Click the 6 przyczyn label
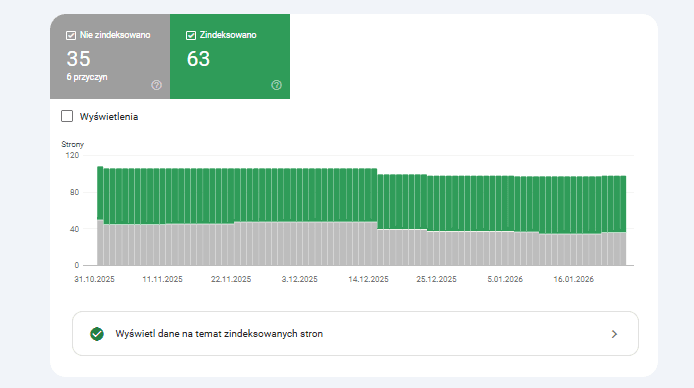The width and height of the screenshot is (694, 388). (x=87, y=77)
